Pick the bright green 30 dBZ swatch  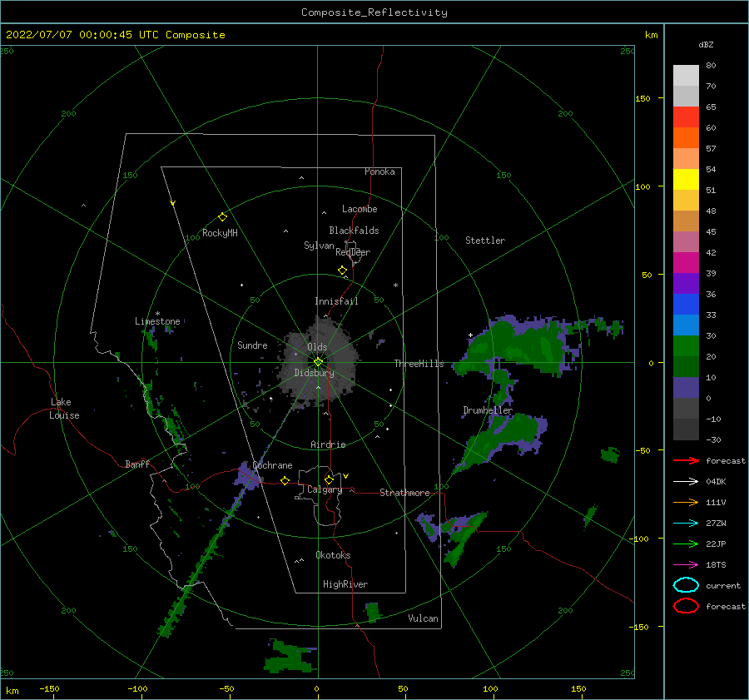[x=686, y=345]
